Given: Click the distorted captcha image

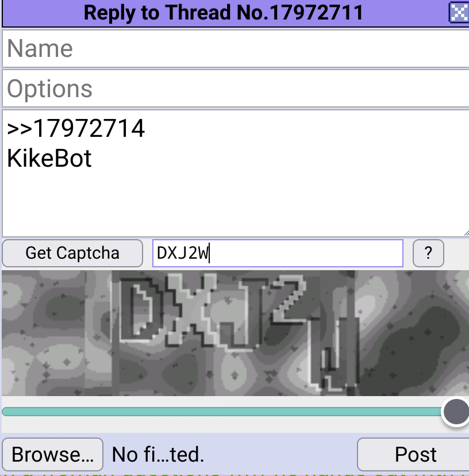Looking at the screenshot, I should (x=235, y=333).
